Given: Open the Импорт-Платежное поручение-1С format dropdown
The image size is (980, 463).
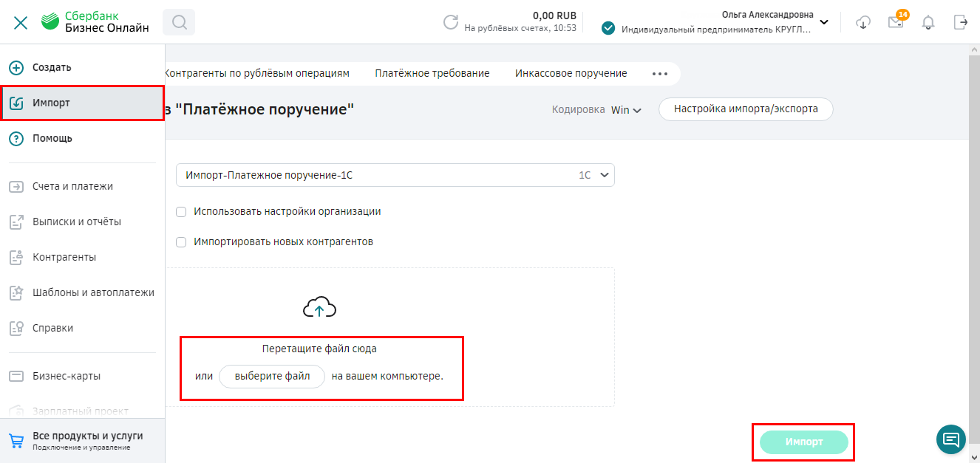Looking at the screenshot, I should point(395,175).
